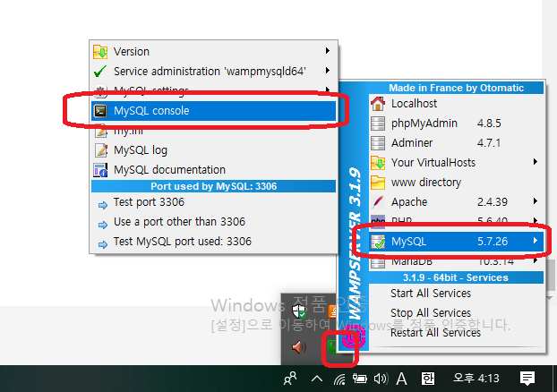Click the Your VirtualHosts folder icon
The width and height of the screenshot is (557, 392).
(x=378, y=163)
